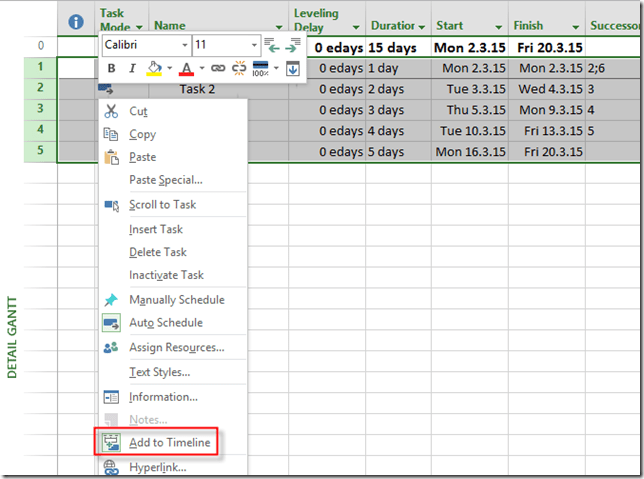Select row 3 header in task grid

coord(40,109)
